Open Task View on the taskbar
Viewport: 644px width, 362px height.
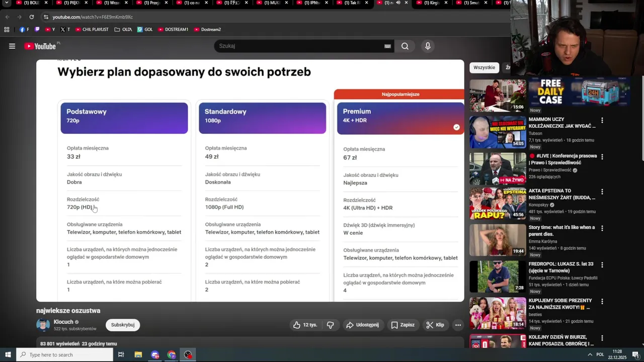121,355
